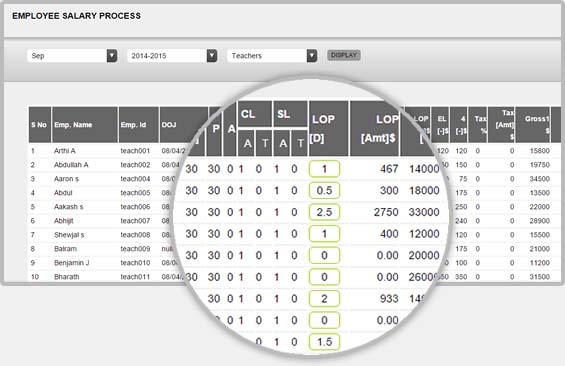This screenshot has width=565, height=366.
Task: Click the DOJ column header
Action: click(x=184, y=125)
